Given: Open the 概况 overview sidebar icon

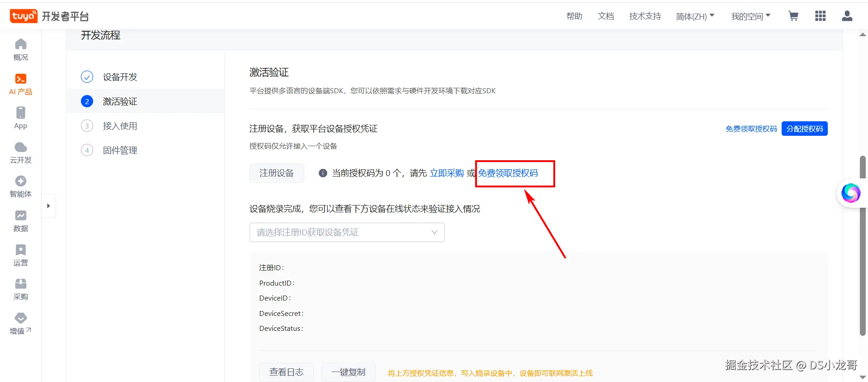Looking at the screenshot, I should pos(21,50).
